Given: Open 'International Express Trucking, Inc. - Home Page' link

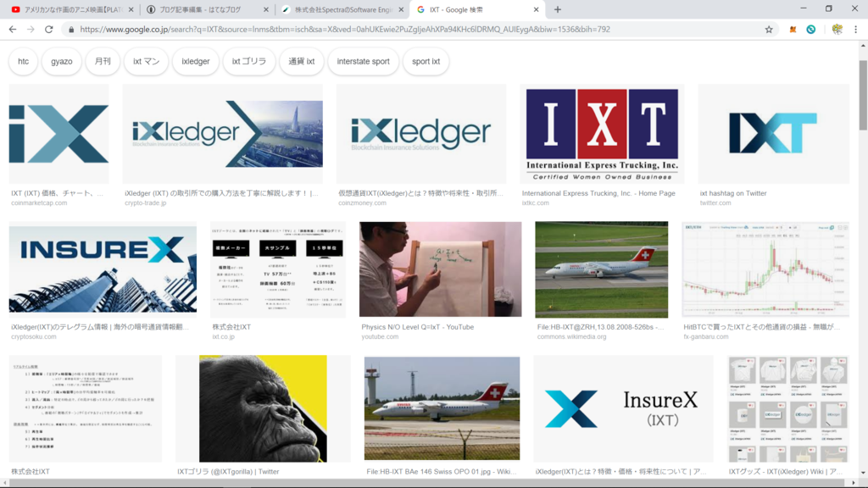Looking at the screenshot, I should click(598, 193).
